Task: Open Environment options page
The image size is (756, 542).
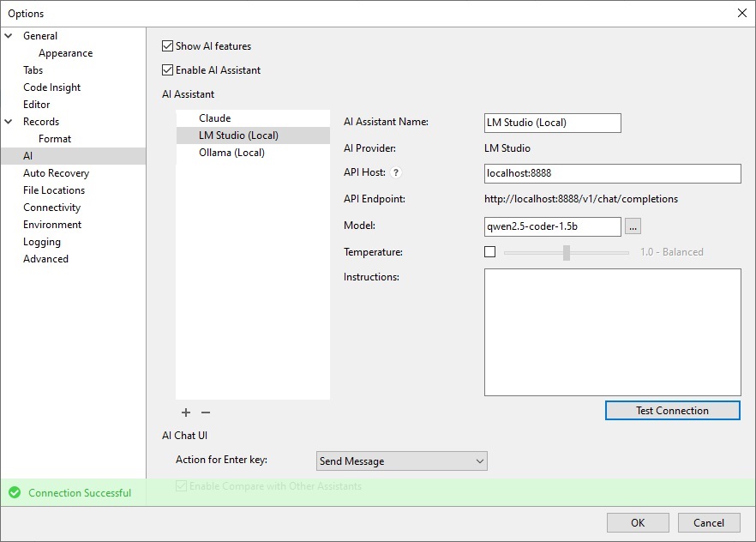Action: [x=52, y=224]
